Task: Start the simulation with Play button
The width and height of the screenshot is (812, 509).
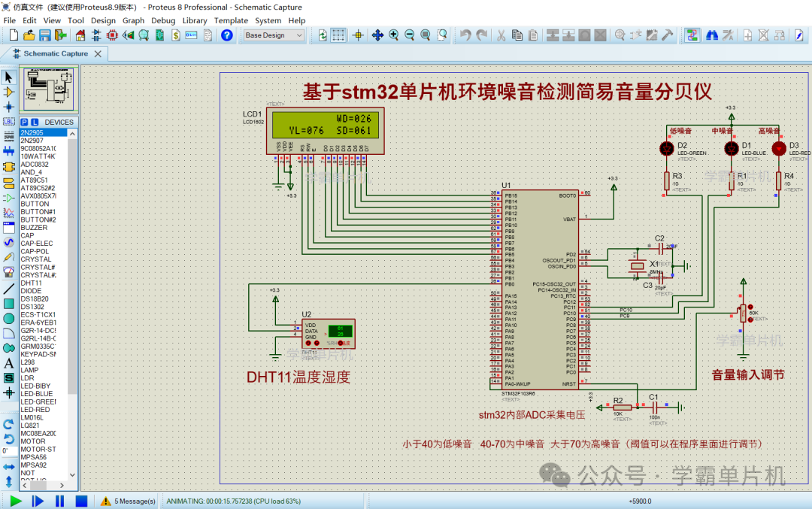Action: tap(16, 501)
